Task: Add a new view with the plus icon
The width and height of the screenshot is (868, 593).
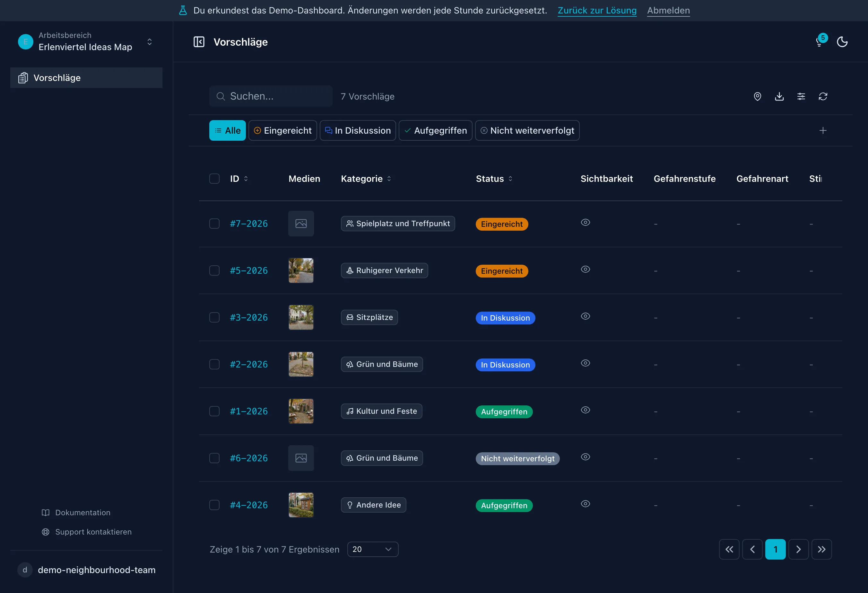Action: pos(823,130)
